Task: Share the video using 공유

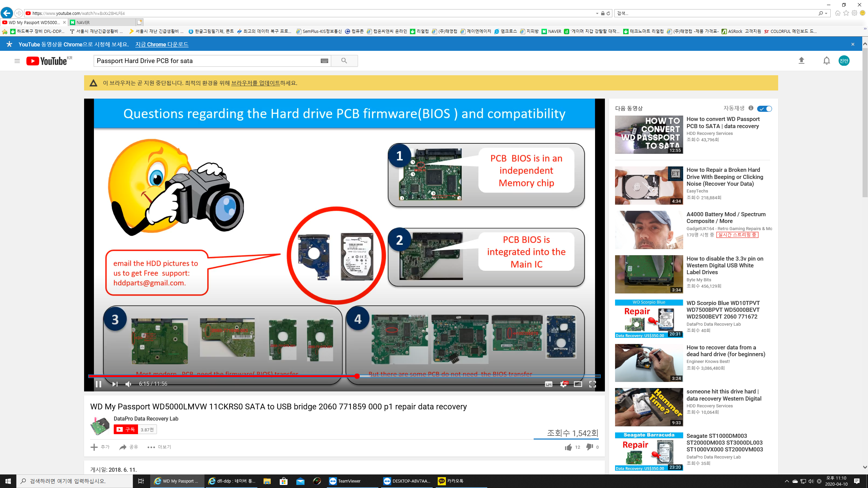Action: point(129,447)
